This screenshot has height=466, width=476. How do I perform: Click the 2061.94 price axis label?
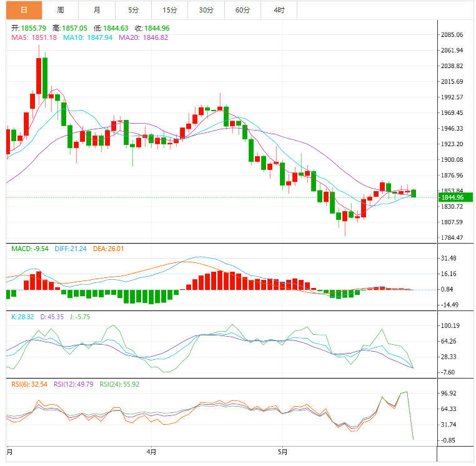(452, 51)
